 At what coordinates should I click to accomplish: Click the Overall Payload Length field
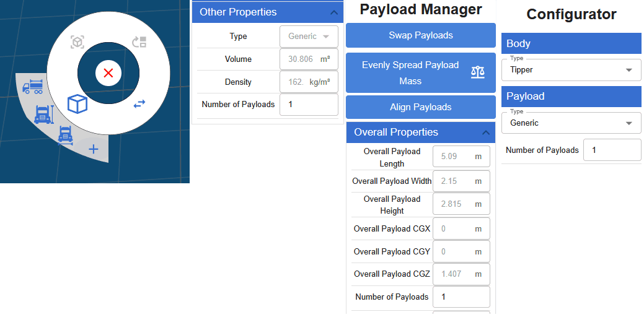461,157
